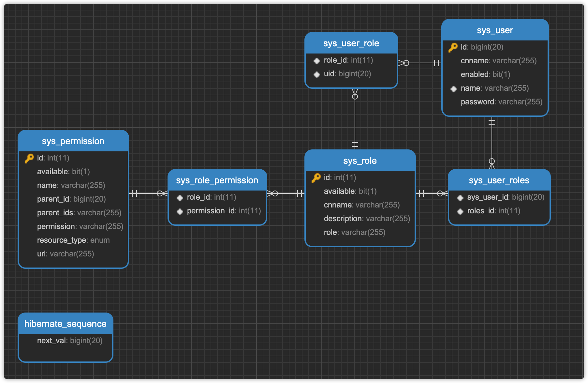Viewport: 588px width, 383px height.
Task: Click sys_user_id: bigint(20) column
Action: click(506, 197)
